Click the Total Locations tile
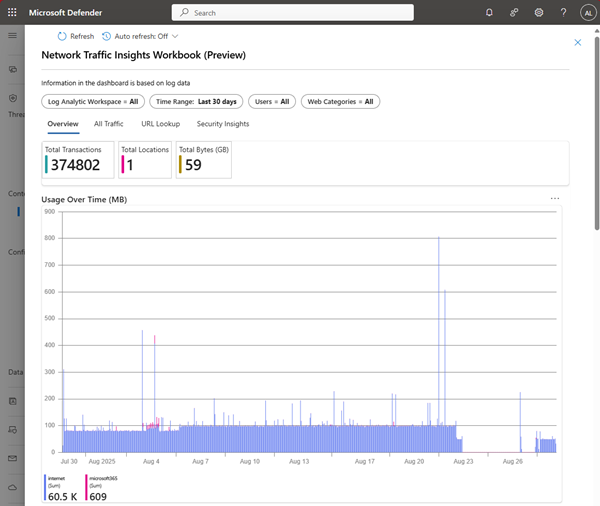Viewport: 600px width, 506px height. pyautogui.click(x=145, y=160)
